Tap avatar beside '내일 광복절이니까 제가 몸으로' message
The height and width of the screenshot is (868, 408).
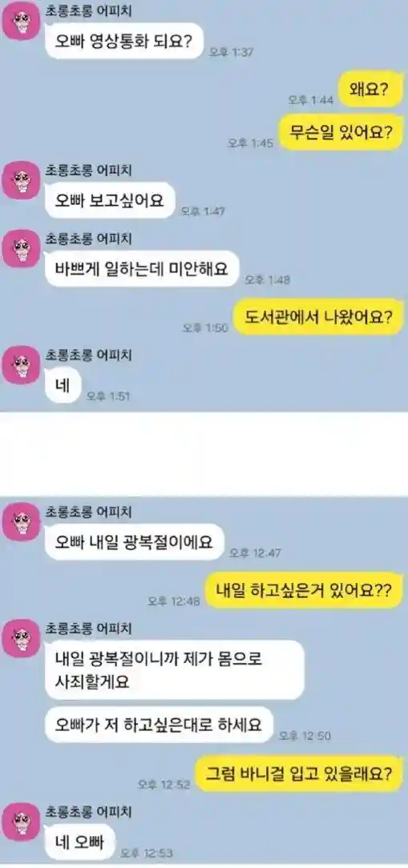point(21,638)
